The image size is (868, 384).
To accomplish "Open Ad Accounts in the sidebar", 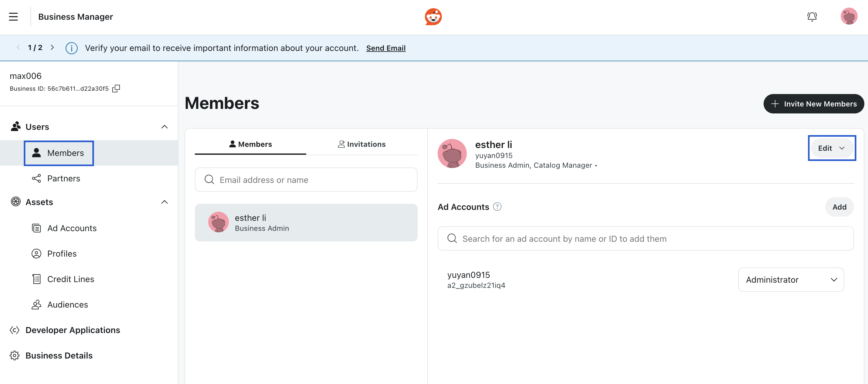I will [x=89, y=228].
